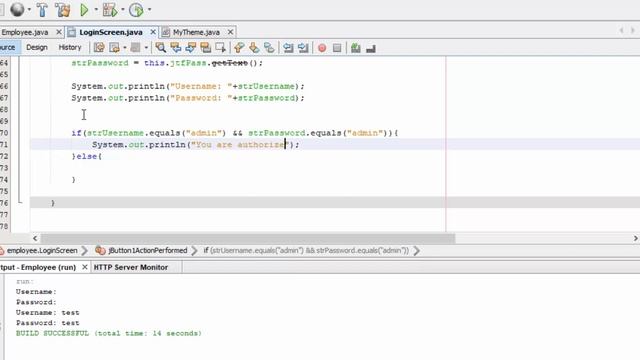Close the LoginScreen.java tab
This screenshot has height=360, width=640.
153,32
